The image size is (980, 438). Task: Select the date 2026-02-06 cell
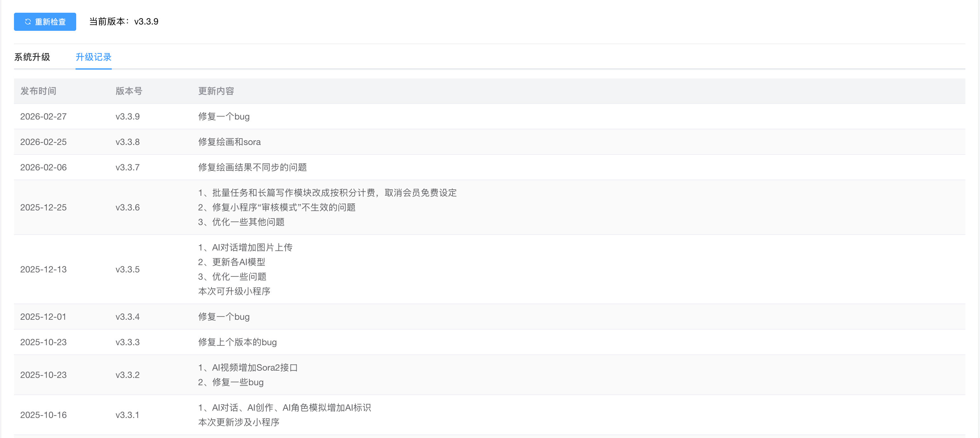44,167
